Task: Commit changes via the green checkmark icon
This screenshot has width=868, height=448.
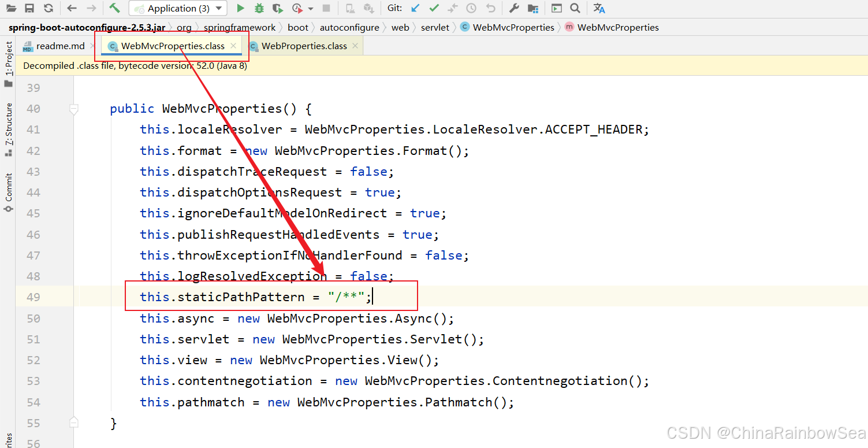Action: (x=433, y=8)
